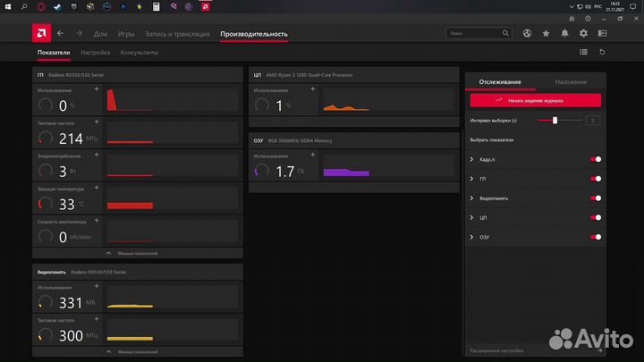
Task: Click the AMD logo home icon
Action: 41,33
